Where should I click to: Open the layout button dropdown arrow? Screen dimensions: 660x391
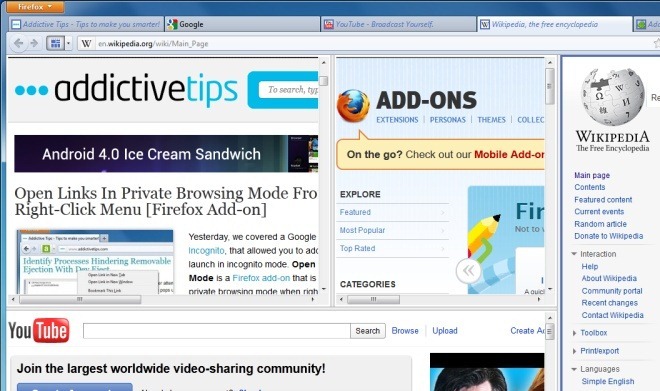pos(68,43)
